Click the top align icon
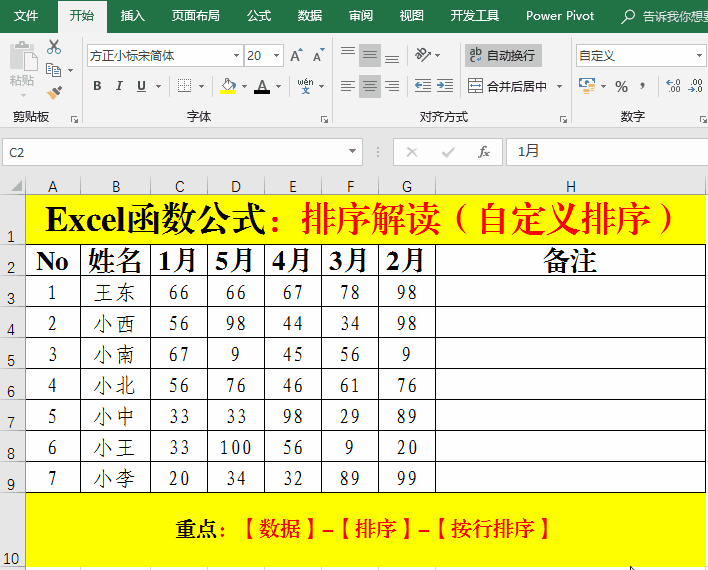 346,56
